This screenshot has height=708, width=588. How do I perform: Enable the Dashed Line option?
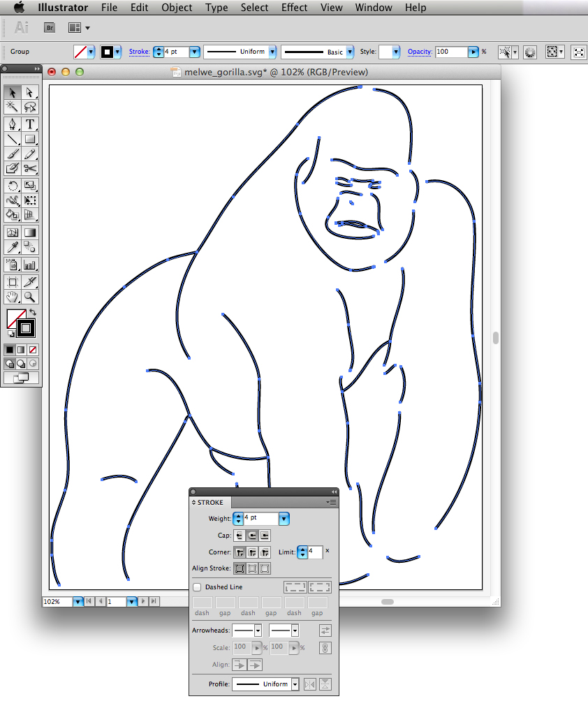(196, 587)
